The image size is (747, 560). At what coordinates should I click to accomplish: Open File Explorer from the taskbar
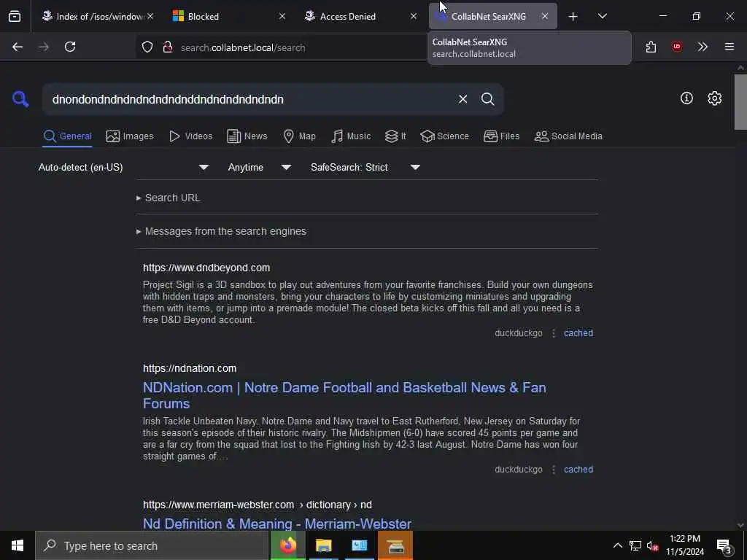pos(323,545)
